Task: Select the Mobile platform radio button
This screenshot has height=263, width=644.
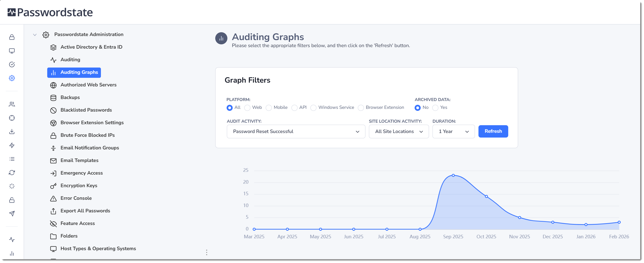Action: pyautogui.click(x=269, y=108)
